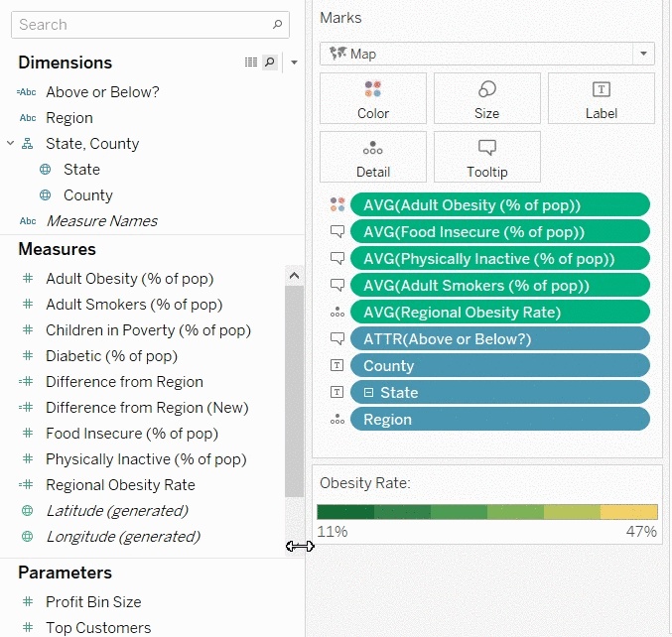The image size is (672, 637).
Task: Click tooltip icon beside AVG(Adult Smokers) pill
Action: (337, 286)
